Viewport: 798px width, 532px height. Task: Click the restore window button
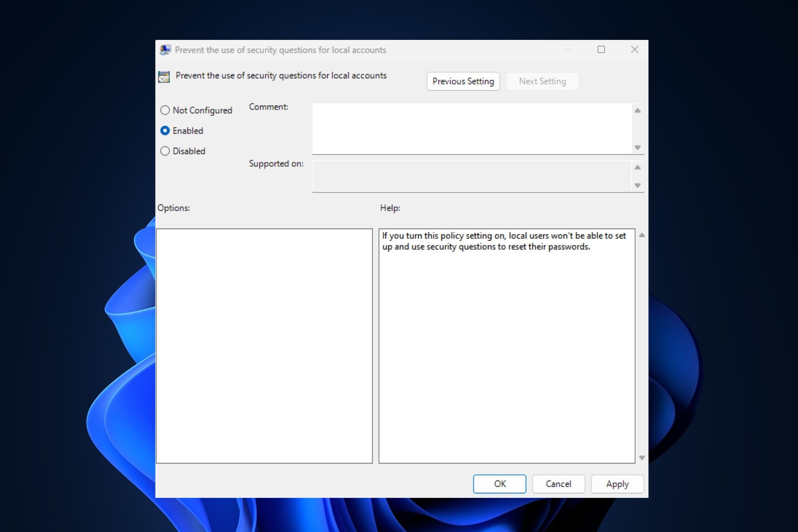point(602,49)
